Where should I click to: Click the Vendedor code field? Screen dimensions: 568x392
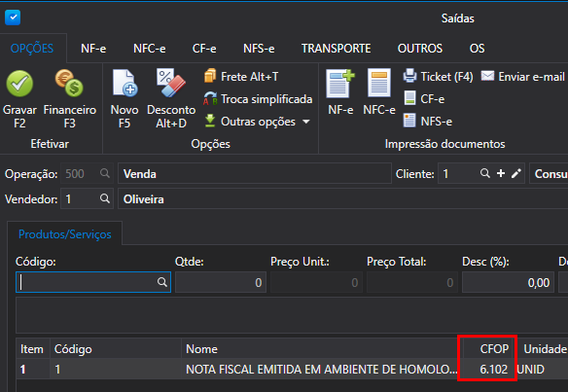pyautogui.click(x=87, y=198)
